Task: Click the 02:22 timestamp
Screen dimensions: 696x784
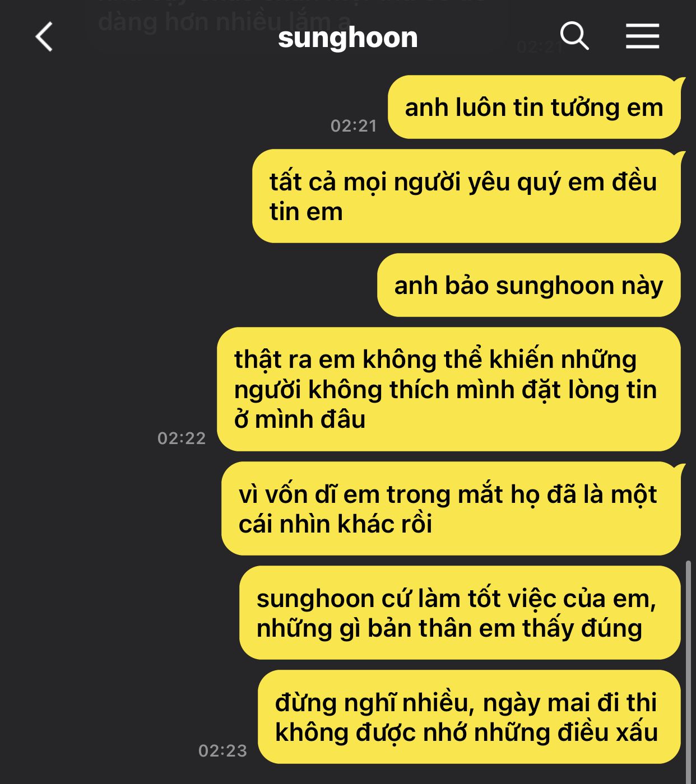Action: click(182, 438)
